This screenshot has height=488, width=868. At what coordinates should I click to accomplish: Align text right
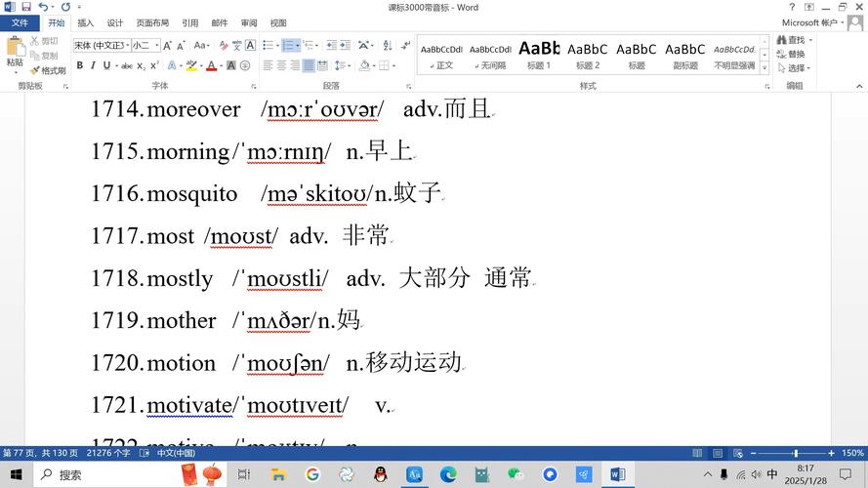coord(295,65)
